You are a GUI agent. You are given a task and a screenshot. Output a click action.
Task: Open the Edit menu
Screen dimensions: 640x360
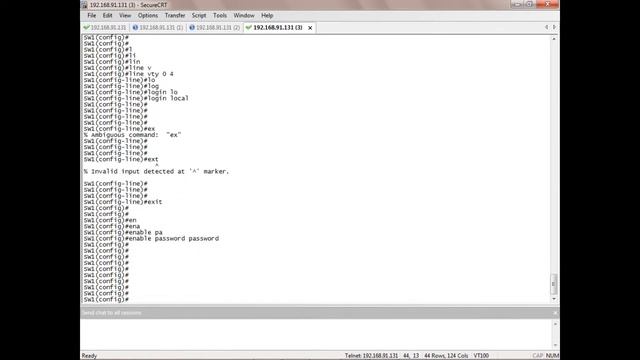click(x=107, y=16)
